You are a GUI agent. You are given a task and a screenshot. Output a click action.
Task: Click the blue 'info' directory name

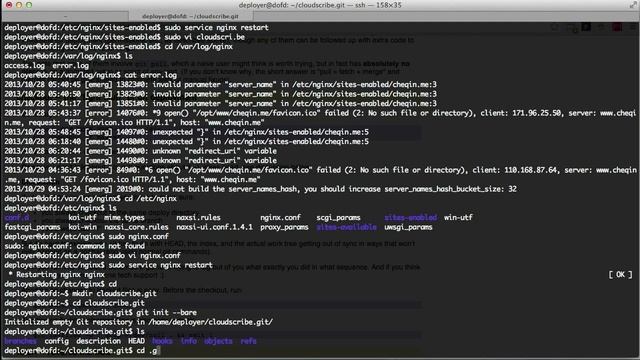coord(188,341)
